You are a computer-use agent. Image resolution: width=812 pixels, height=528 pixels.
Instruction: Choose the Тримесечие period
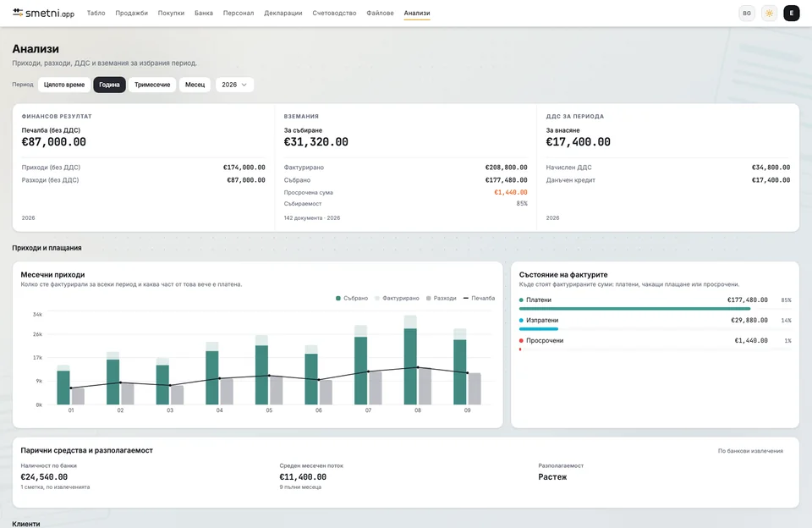point(152,85)
